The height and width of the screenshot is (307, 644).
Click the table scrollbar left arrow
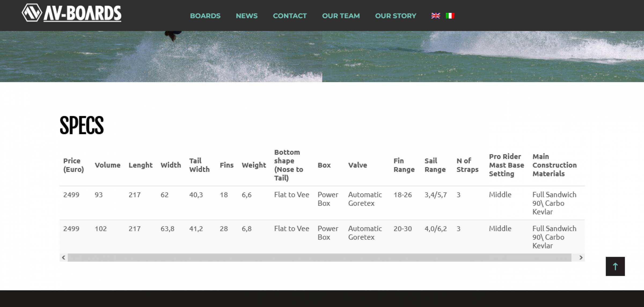pos(64,258)
